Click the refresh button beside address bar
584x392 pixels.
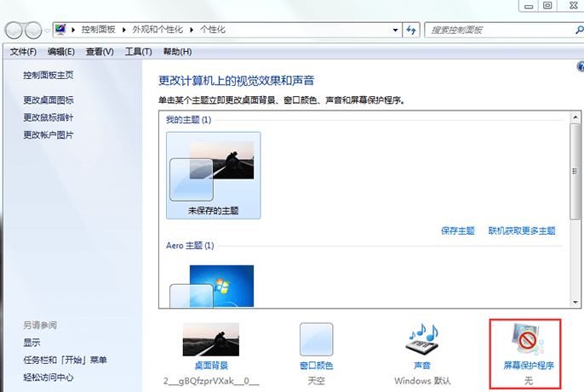(x=412, y=30)
